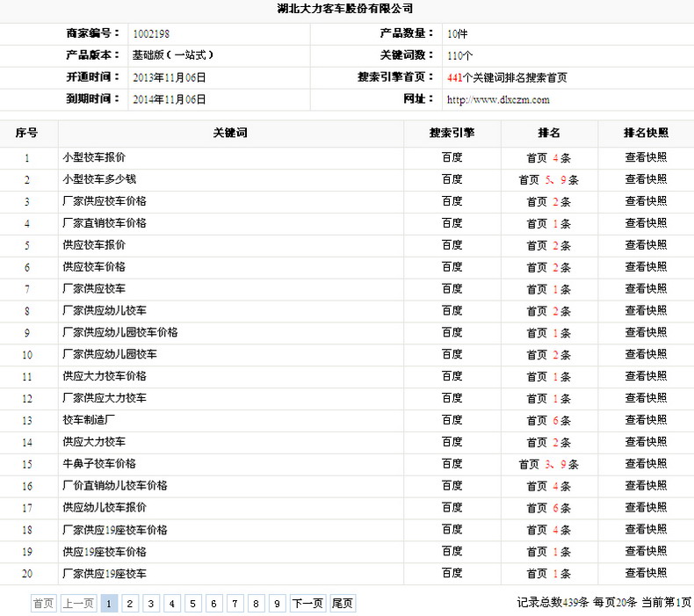Screen dimensions: 694x616
Task: View snapshot for 小型校车多少钱 row
Action: (x=646, y=179)
